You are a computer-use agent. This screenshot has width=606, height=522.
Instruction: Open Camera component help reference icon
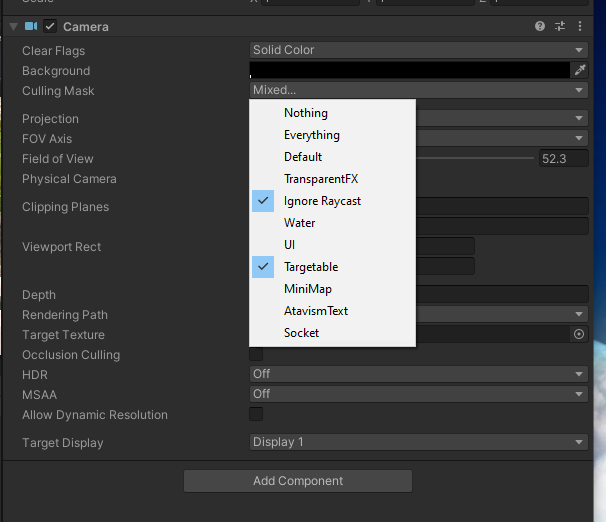tap(540, 26)
